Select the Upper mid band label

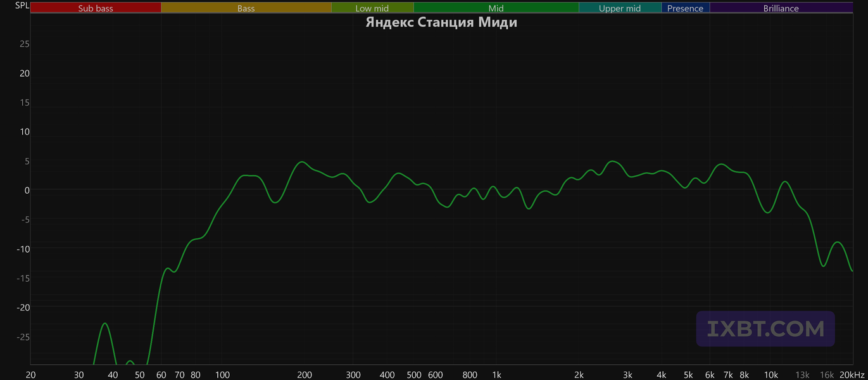[620, 8]
